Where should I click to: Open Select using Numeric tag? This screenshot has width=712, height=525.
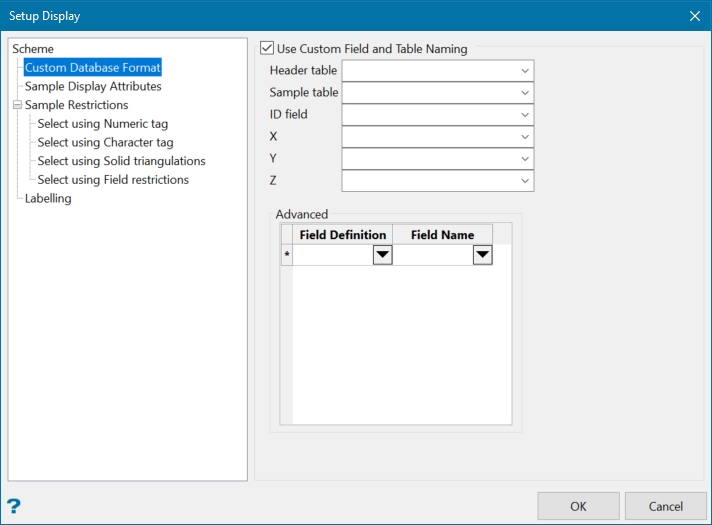pyautogui.click(x=103, y=124)
